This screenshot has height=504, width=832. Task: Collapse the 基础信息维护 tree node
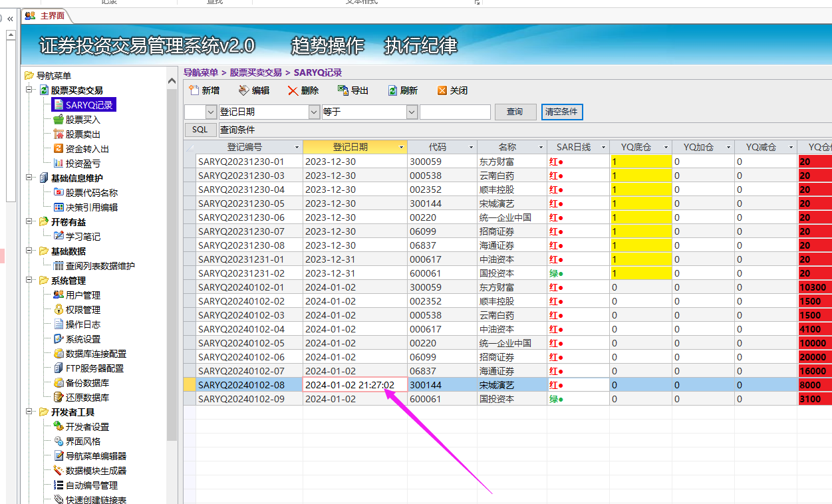(x=29, y=178)
